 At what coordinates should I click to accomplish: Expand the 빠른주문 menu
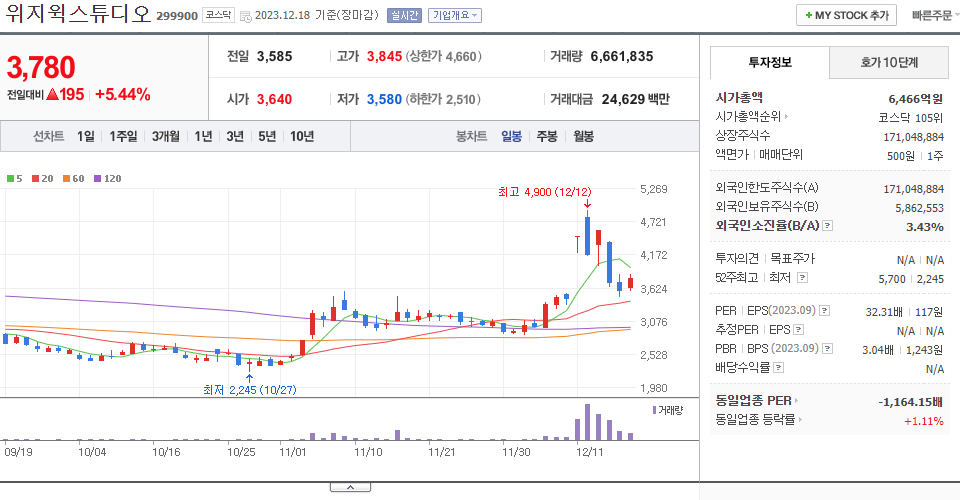click(x=934, y=15)
